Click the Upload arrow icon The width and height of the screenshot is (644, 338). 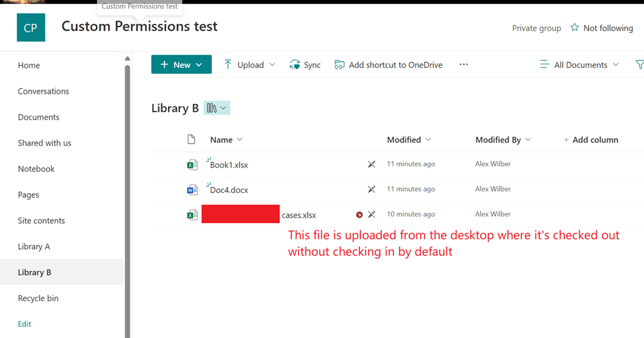pyautogui.click(x=228, y=64)
